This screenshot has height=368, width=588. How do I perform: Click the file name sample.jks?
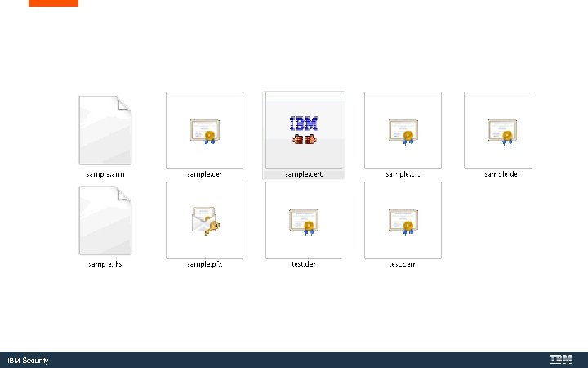pos(105,264)
